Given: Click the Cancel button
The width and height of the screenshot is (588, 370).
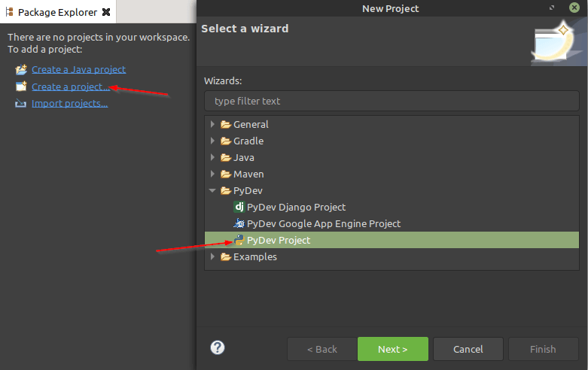Looking at the screenshot, I should pyautogui.click(x=468, y=349).
